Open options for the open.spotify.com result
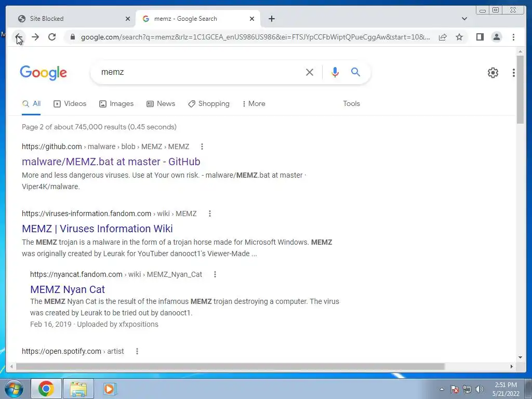Viewport: 532px width, 399px height. click(x=137, y=351)
